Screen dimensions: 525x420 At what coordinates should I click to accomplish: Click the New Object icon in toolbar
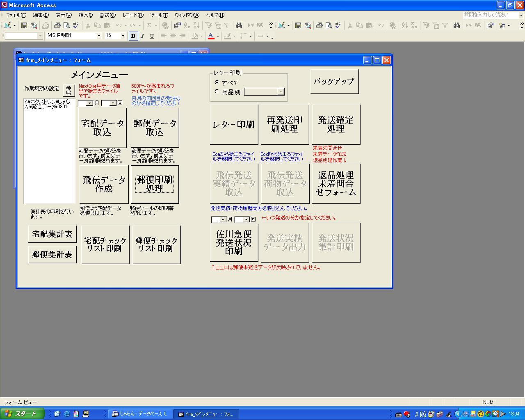tap(502, 25)
